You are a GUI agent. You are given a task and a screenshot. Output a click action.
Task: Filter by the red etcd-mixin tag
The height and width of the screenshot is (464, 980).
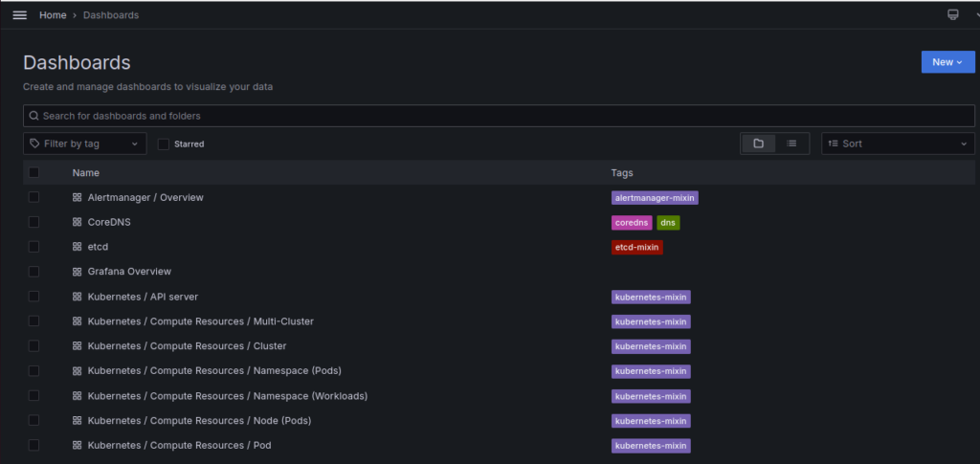click(636, 247)
